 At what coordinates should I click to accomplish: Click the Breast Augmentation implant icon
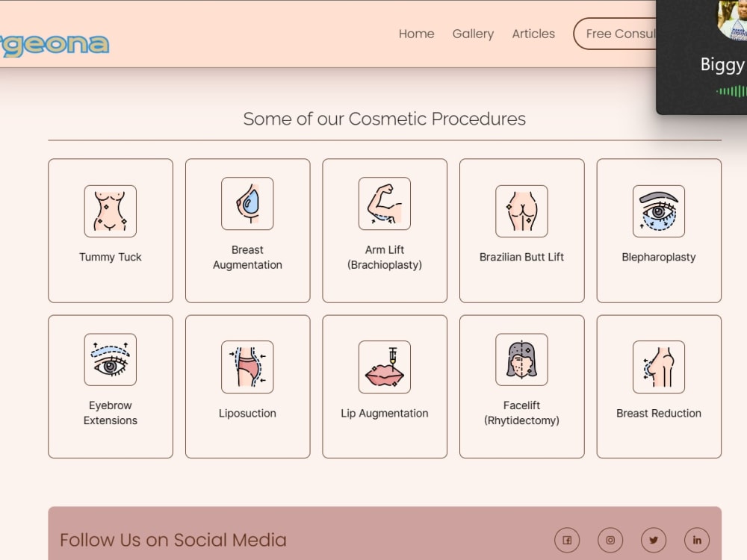tap(247, 203)
